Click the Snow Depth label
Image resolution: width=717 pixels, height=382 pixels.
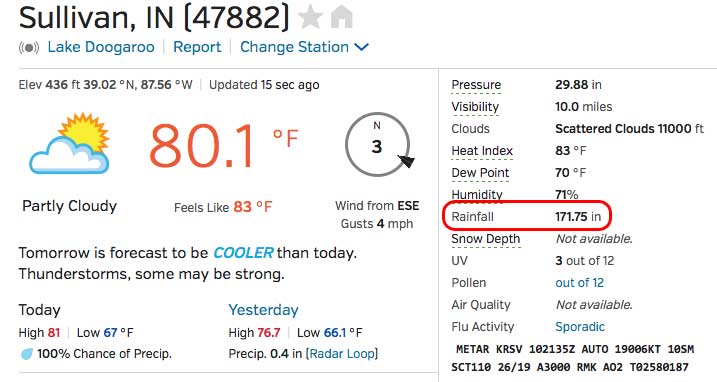[486, 239]
